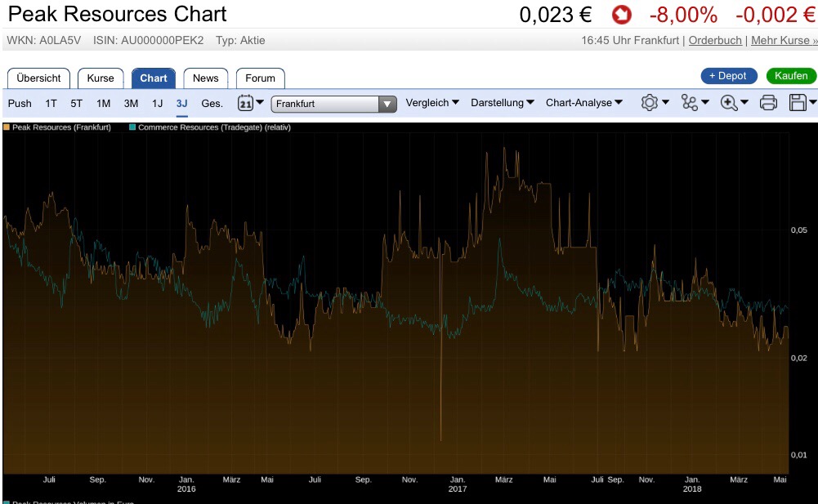Switch to the Übersicht tab
This screenshot has width=818, height=504.
tap(38, 78)
